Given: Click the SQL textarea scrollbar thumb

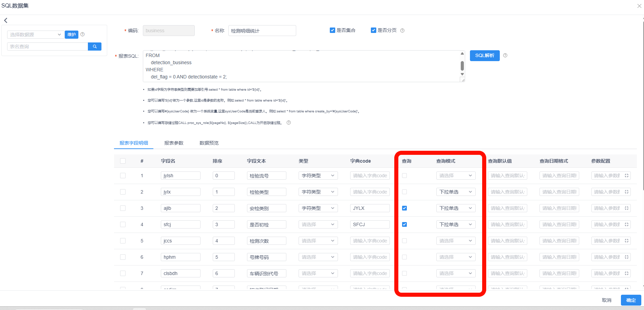Looking at the screenshot, I should tap(462, 66).
